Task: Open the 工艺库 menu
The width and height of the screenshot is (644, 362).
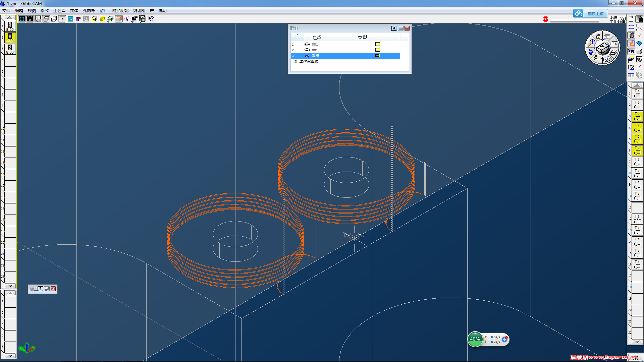Action: click(59, 11)
